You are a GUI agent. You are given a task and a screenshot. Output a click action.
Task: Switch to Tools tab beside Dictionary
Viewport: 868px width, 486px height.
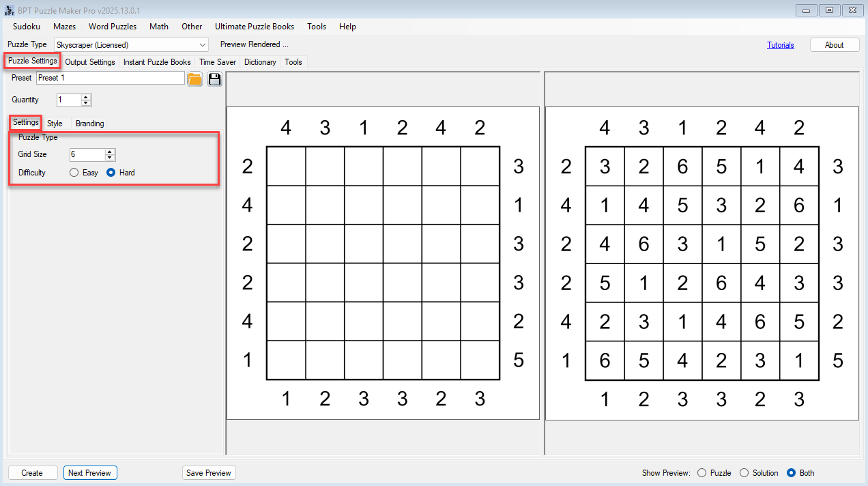[x=293, y=62]
